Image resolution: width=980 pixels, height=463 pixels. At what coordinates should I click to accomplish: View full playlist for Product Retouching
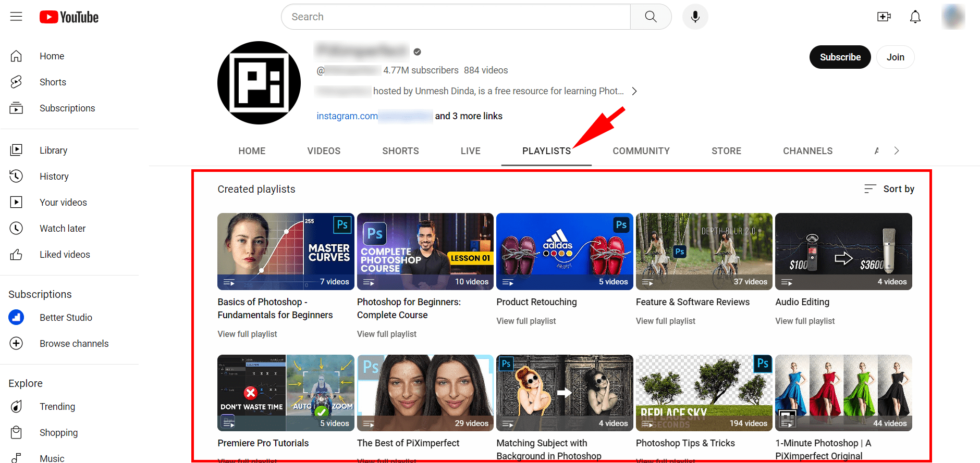coord(526,321)
